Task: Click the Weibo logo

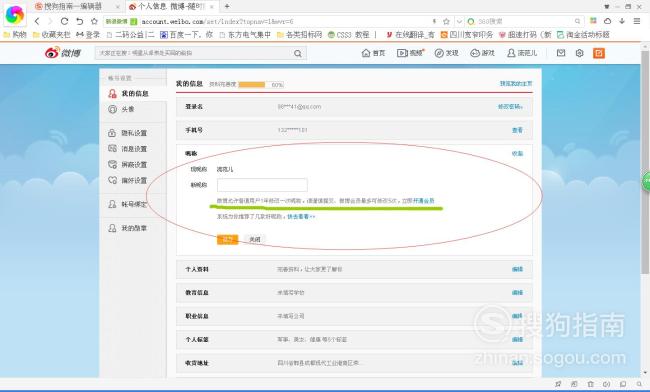Action: (63, 53)
